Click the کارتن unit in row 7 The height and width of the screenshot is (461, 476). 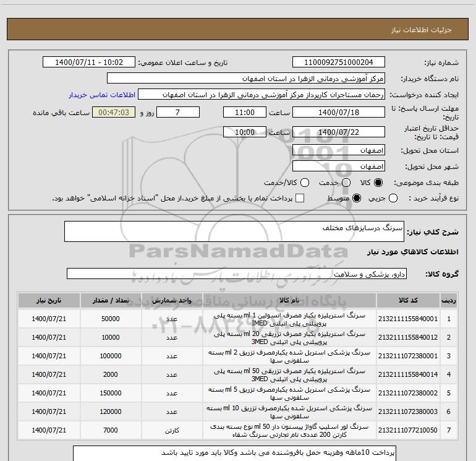[172, 430]
